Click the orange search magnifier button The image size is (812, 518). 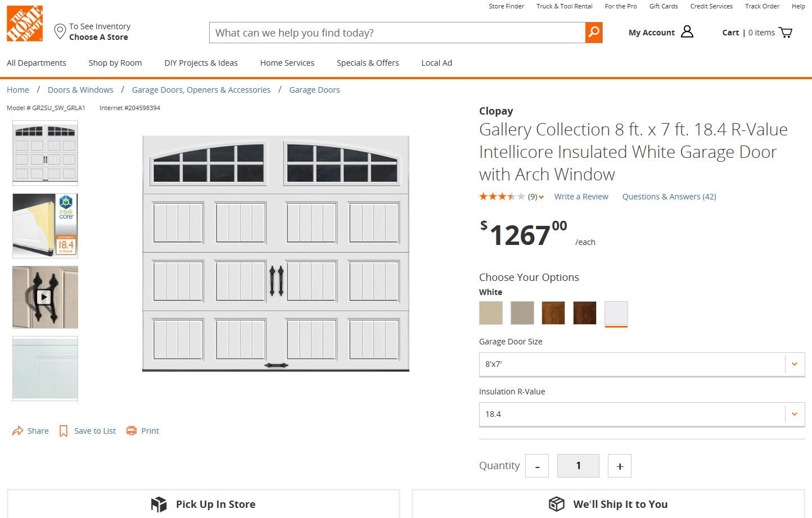click(593, 33)
